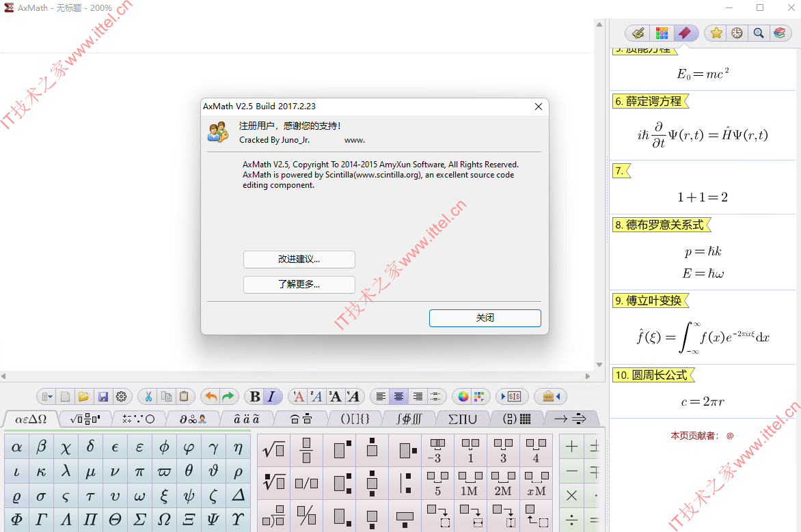Viewport: 801px width, 532px height.
Task: Insert the vertical fraction template
Action: pyautogui.click(x=306, y=450)
